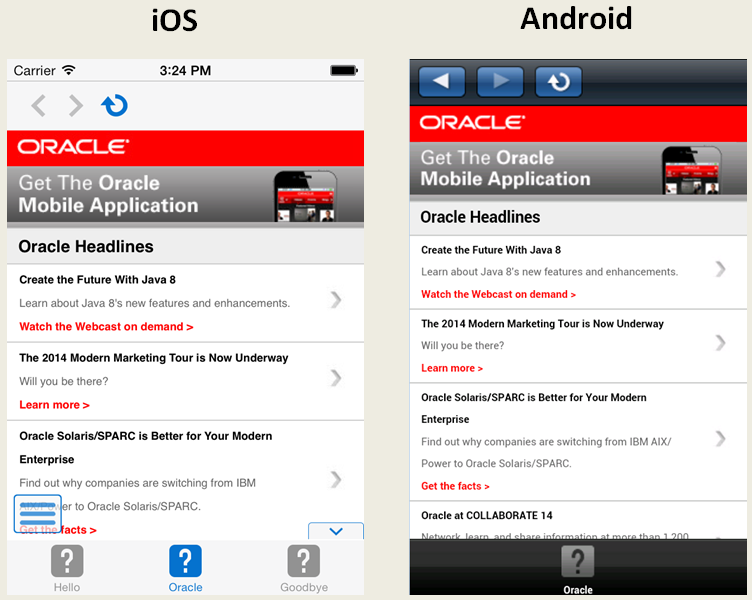This screenshot has width=752, height=600.
Task: Tap the iOS down chevron expander near the tab bar
Action: pos(336,531)
